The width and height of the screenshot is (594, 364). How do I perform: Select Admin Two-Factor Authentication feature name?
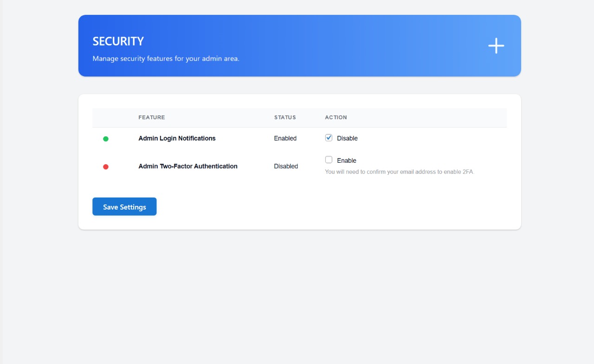188,166
